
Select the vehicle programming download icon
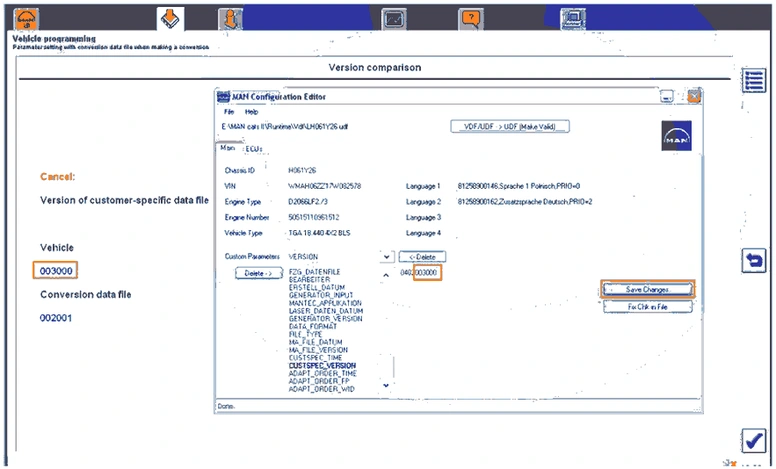point(170,19)
